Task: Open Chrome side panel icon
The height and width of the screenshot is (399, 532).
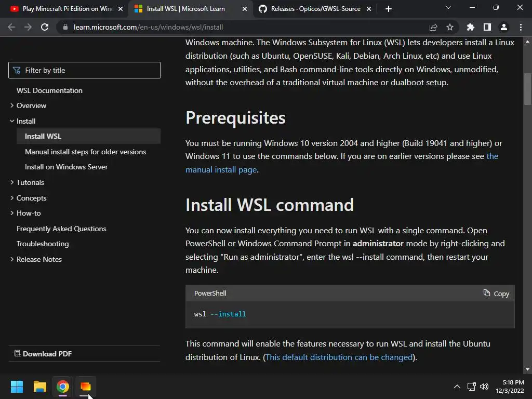Action: coord(487,27)
